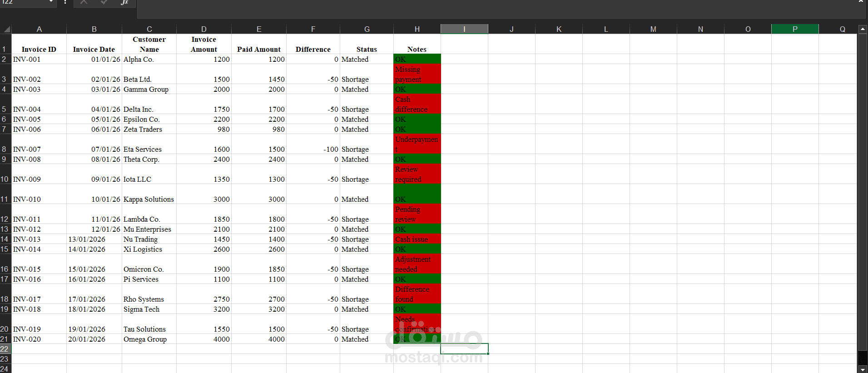This screenshot has height=373, width=868.
Task: Click the invoice amount cell 2750
Action: (204, 294)
